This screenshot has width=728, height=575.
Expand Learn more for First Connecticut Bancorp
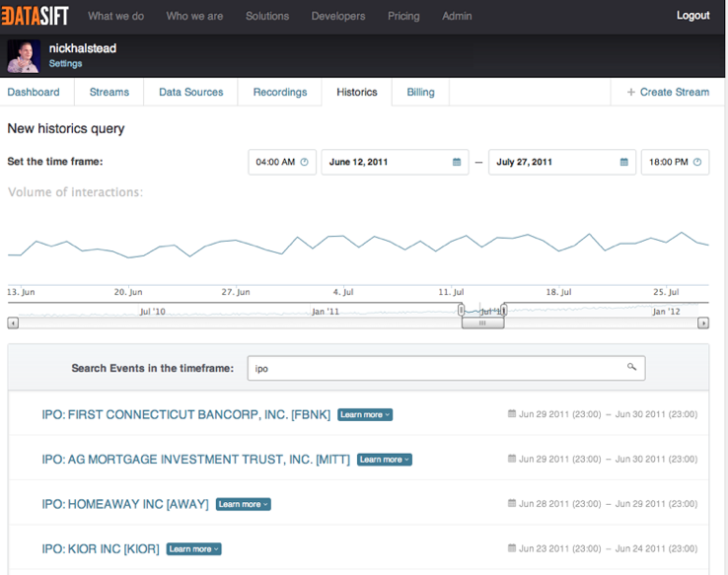365,415
